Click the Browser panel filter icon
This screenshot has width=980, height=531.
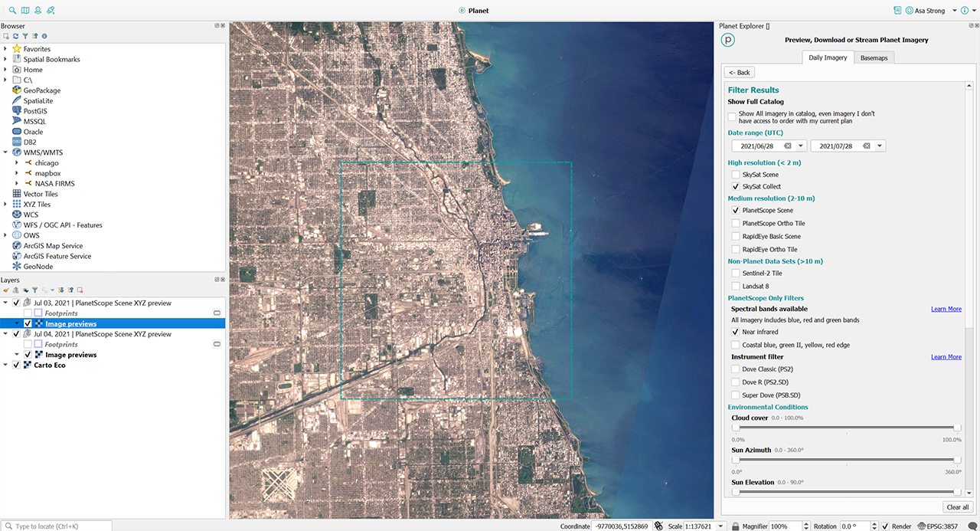click(24, 36)
